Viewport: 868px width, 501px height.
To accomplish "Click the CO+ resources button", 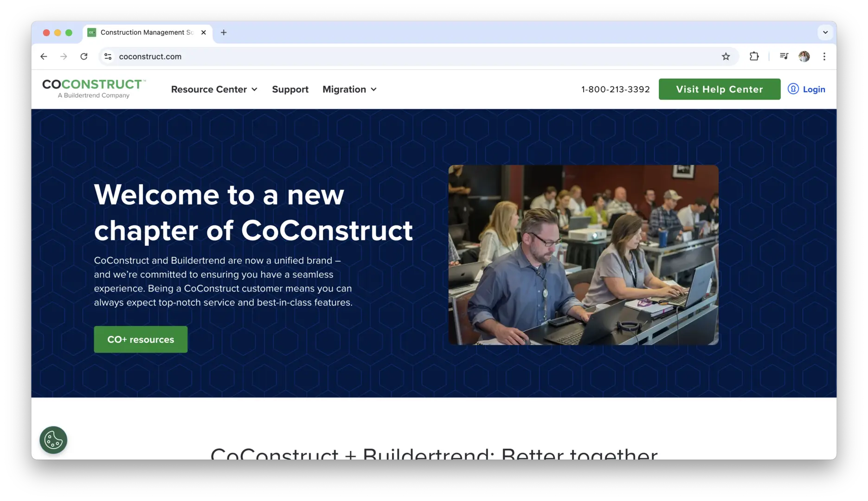I will (x=141, y=340).
